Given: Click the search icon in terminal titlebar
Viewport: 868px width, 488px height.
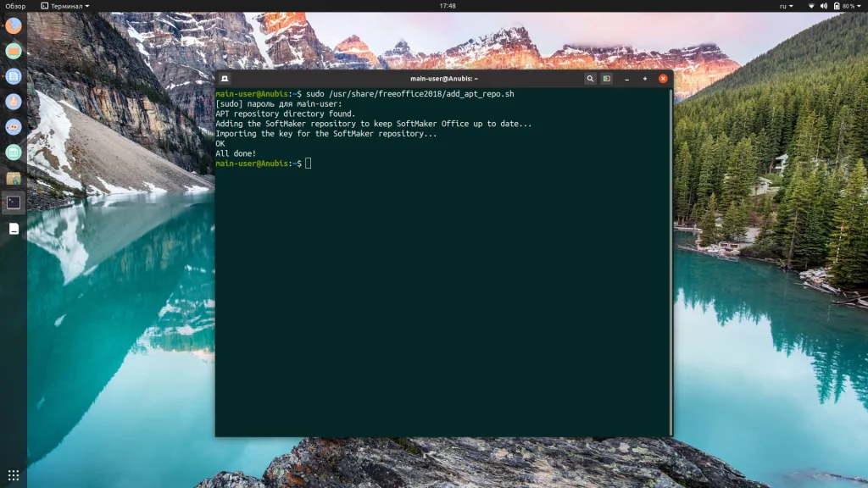Looking at the screenshot, I should click(x=590, y=79).
